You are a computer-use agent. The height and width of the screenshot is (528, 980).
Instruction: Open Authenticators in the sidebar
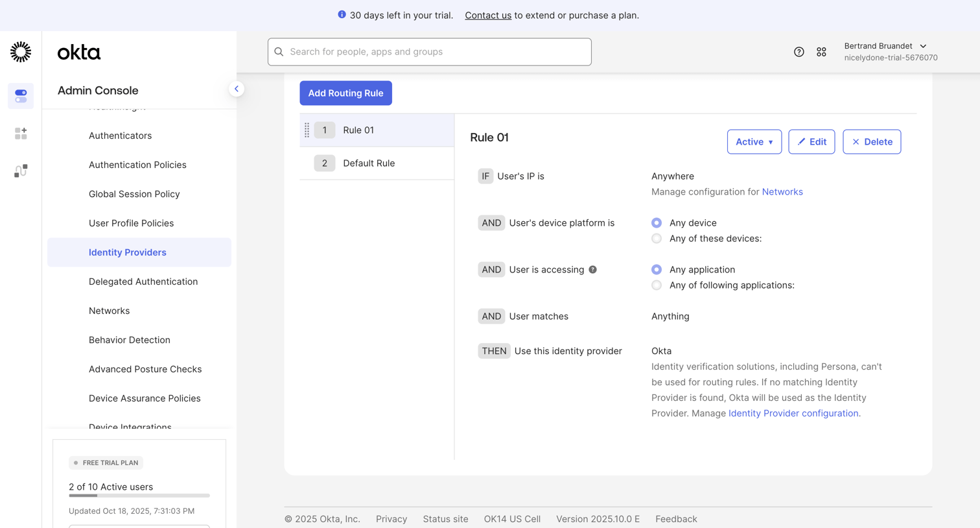(139, 136)
